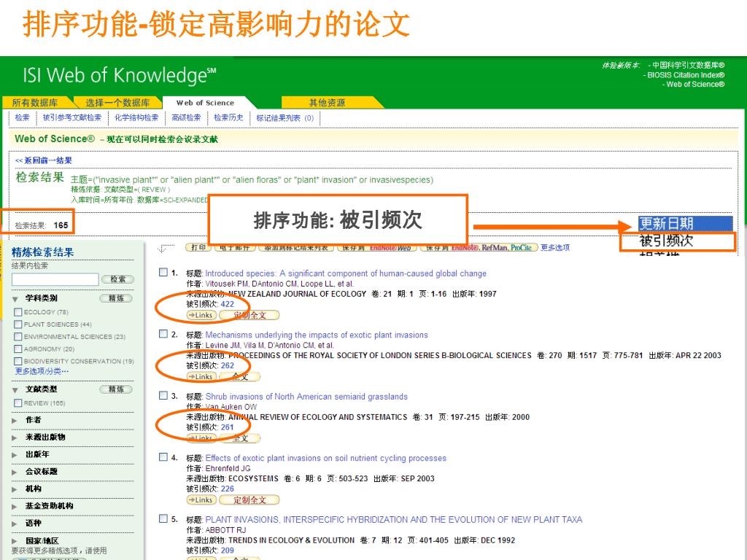Collapse the 文献类型 refine section
The height and width of the screenshot is (560, 747).
15,390
